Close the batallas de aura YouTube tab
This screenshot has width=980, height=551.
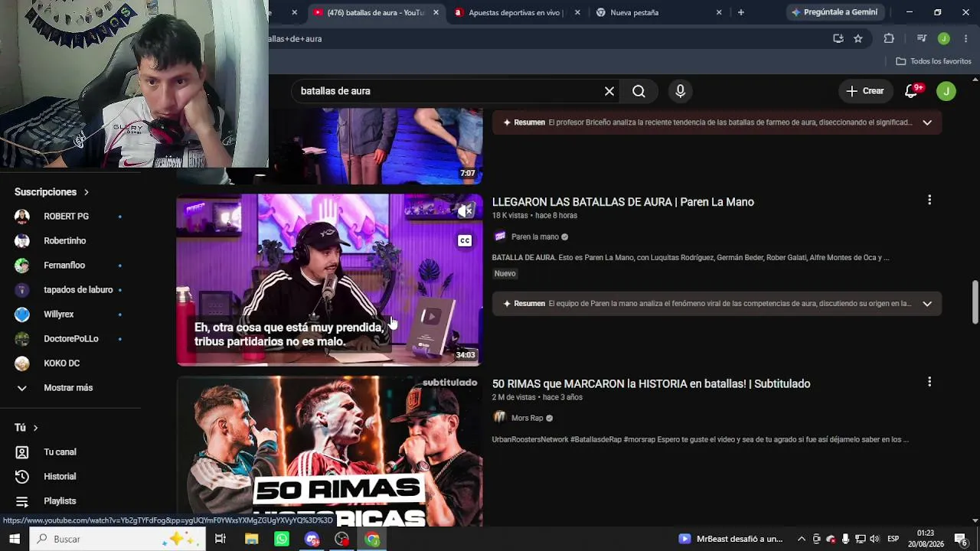[x=436, y=12]
